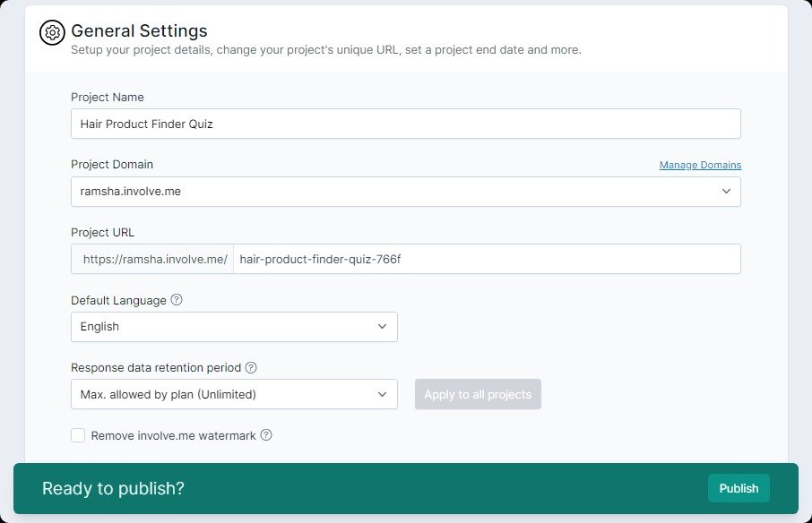The height and width of the screenshot is (523, 812).
Task: Click help icon beside Default Language
Action: (177, 300)
